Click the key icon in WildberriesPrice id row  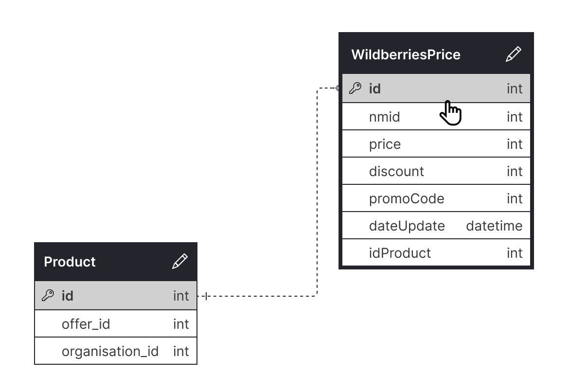tap(356, 89)
